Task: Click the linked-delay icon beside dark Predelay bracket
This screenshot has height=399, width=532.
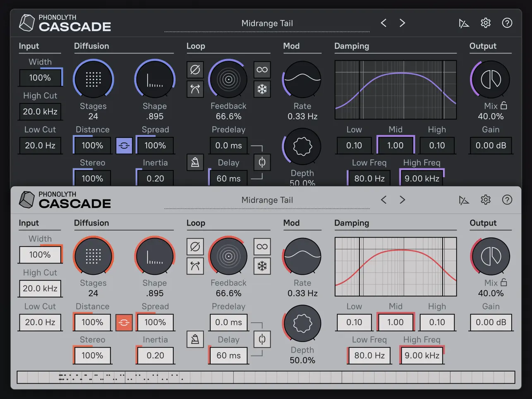Action: [262, 162]
